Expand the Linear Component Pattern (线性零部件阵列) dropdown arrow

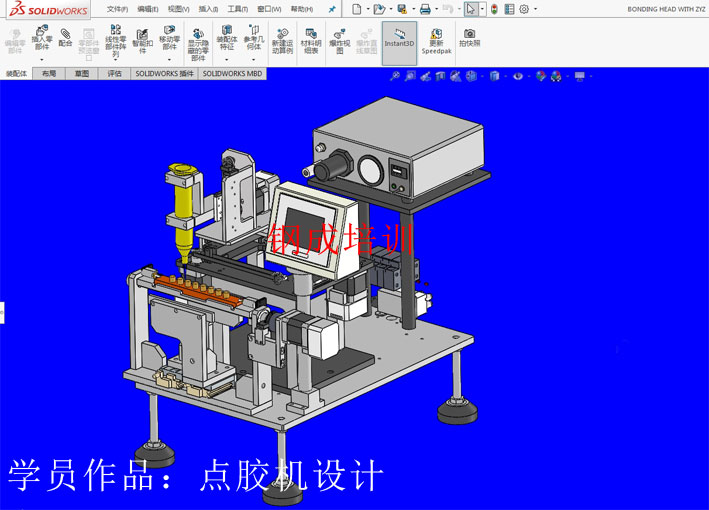115,61
